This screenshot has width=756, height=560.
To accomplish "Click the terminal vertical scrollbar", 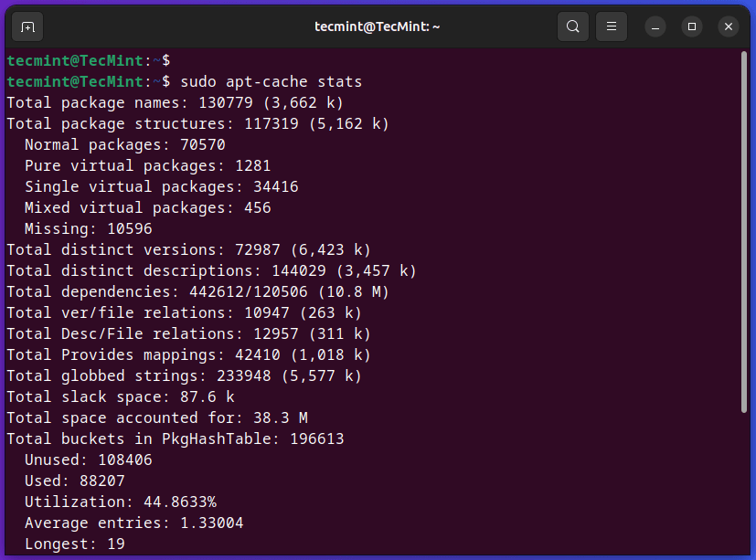I will (x=744, y=228).
